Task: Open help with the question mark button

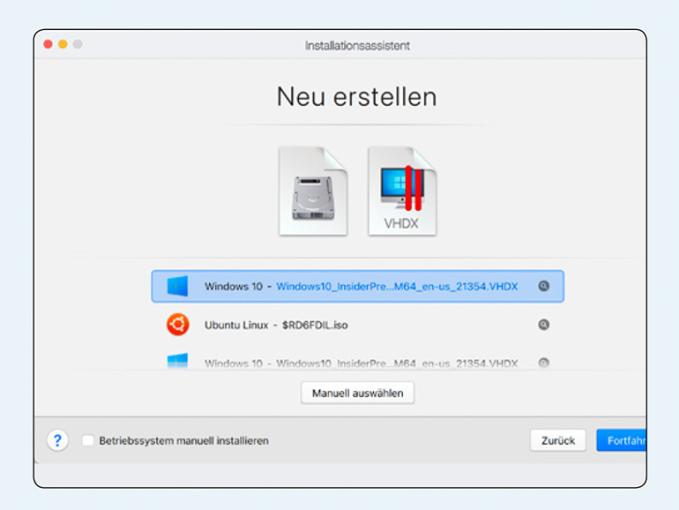Action: [x=57, y=440]
